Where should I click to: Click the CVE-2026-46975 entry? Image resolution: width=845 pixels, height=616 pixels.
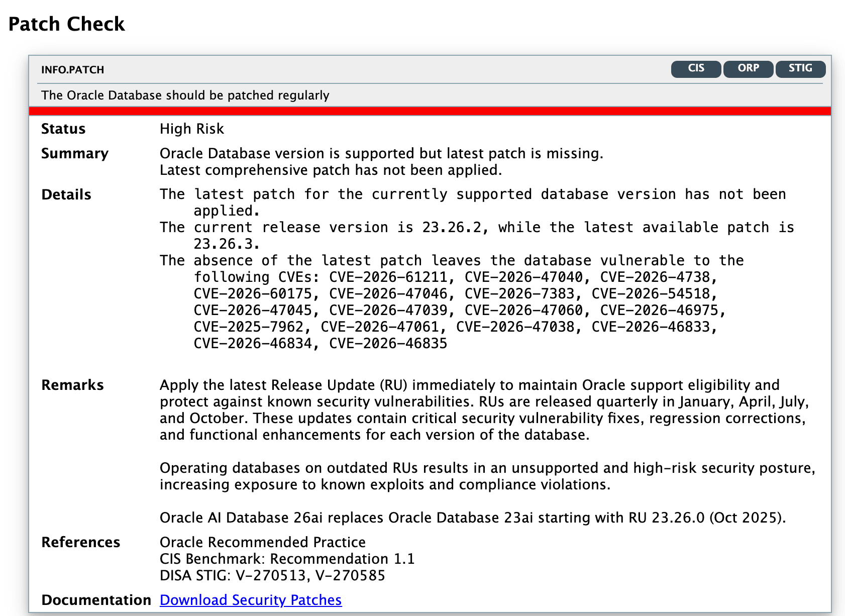coord(659,311)
